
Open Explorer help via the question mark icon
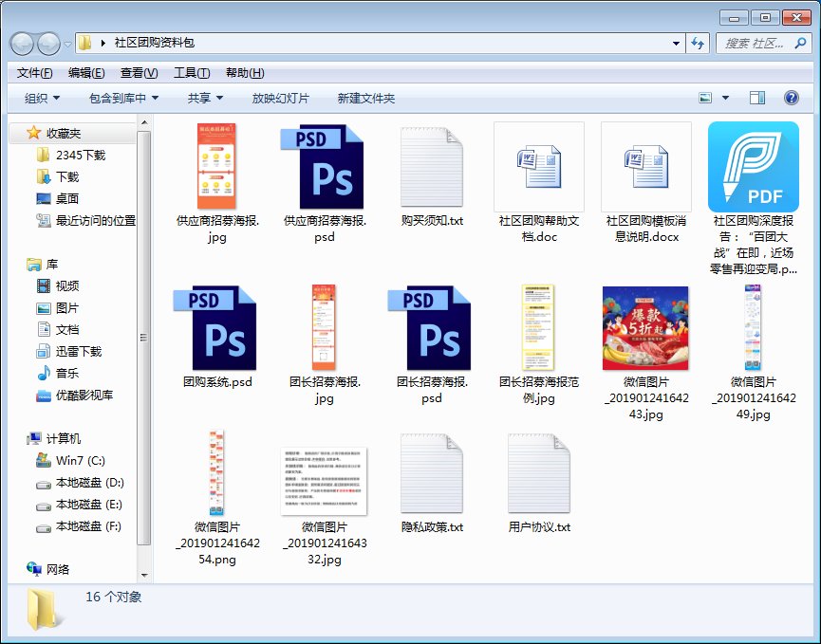pyautogui.click(x=793, y=97)
